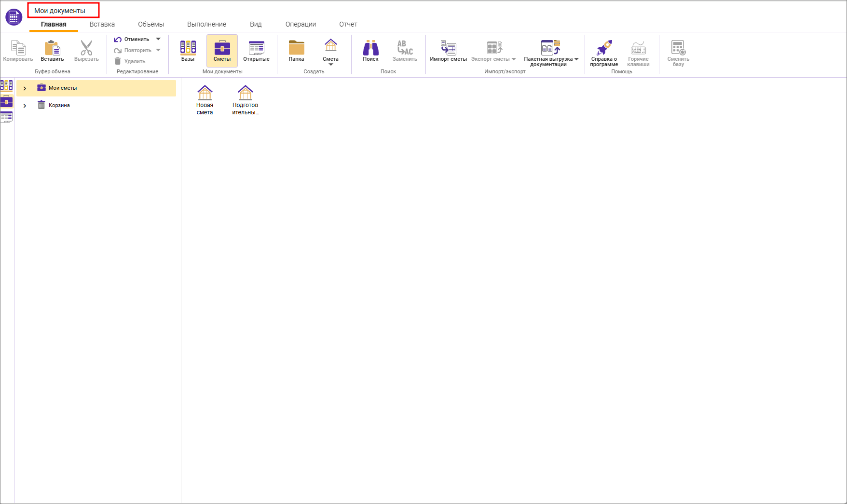
Task: Open the Объёмы ribbon tab
Action: pos(150,24)
